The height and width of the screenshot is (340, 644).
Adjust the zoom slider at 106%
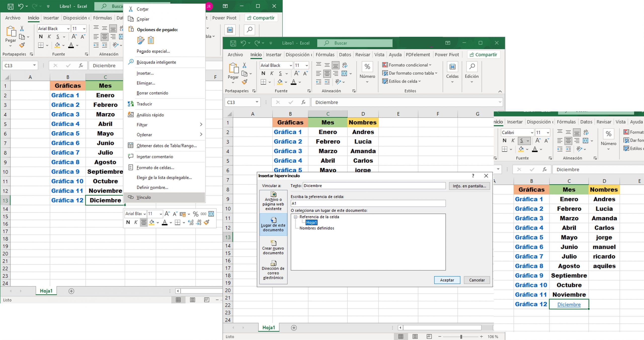(461, 336)
